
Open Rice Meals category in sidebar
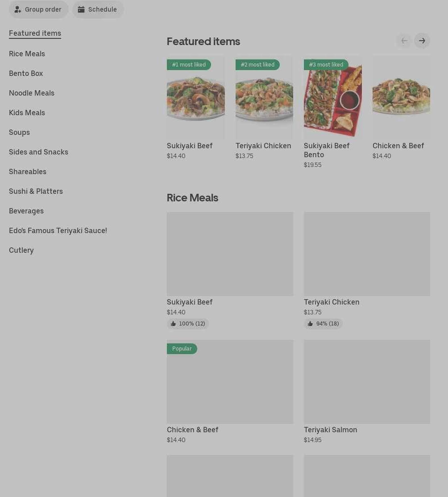[27, 54]
